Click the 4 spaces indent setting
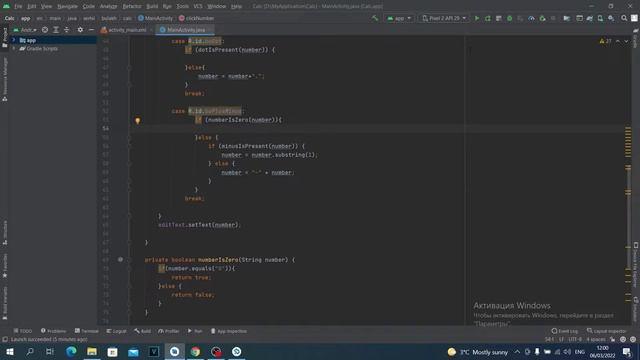This screenshot has height=360, width=640. pyautogui.click(x=596, y=340)
